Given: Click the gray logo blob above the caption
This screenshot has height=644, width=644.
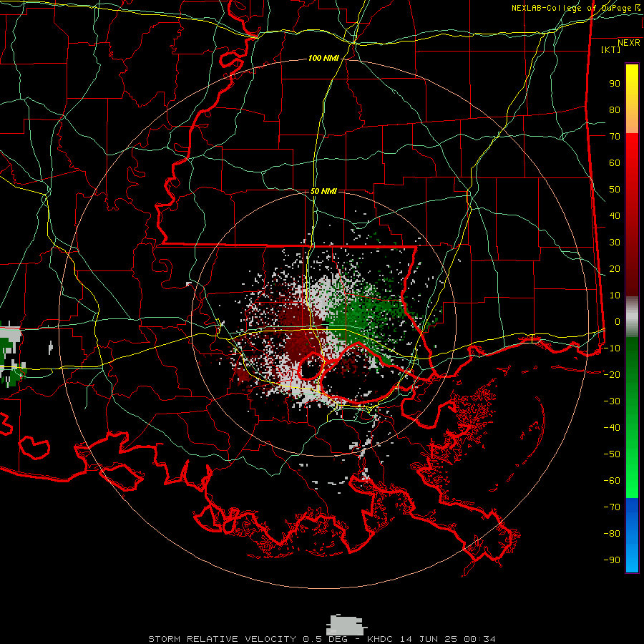Looking at the screenshot, I should [346, 625].
